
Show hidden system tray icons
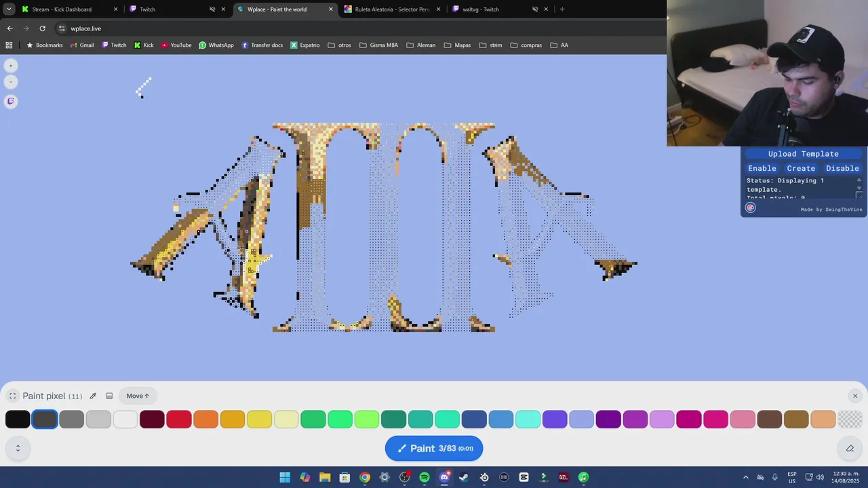[x=746, y=477]
